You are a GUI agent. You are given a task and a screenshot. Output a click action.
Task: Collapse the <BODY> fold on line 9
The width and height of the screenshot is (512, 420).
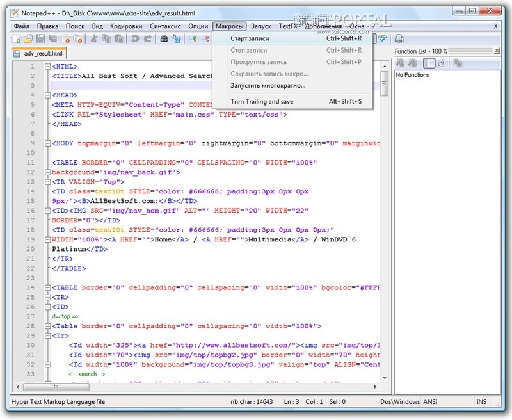(x=47, y=143)
